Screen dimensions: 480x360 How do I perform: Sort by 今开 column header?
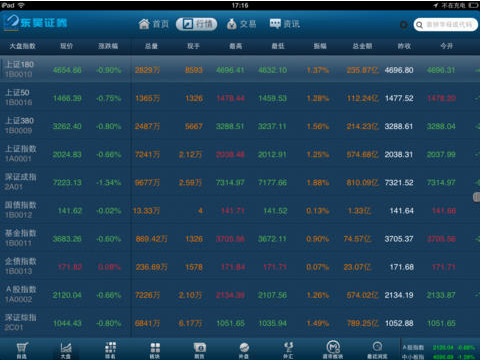pos(447,46)
